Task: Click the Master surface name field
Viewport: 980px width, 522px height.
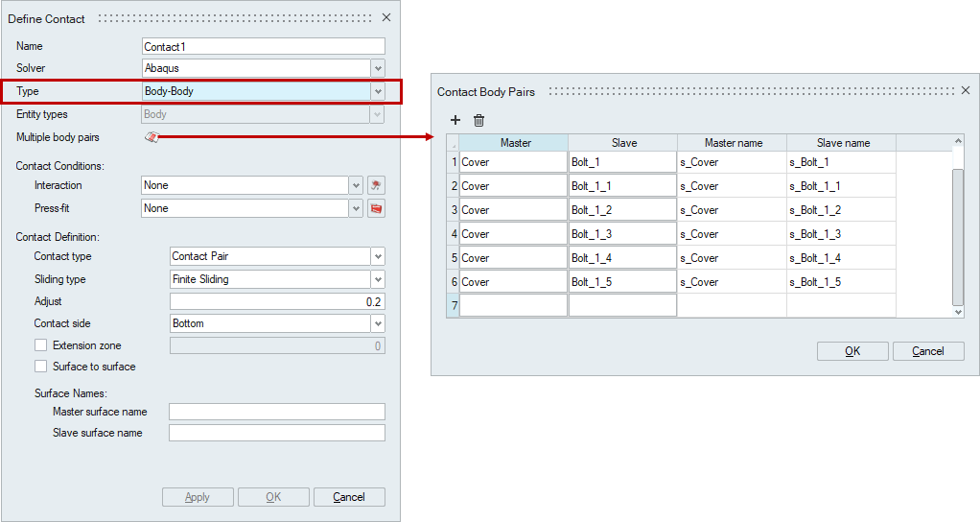Action: pos(277,412)
